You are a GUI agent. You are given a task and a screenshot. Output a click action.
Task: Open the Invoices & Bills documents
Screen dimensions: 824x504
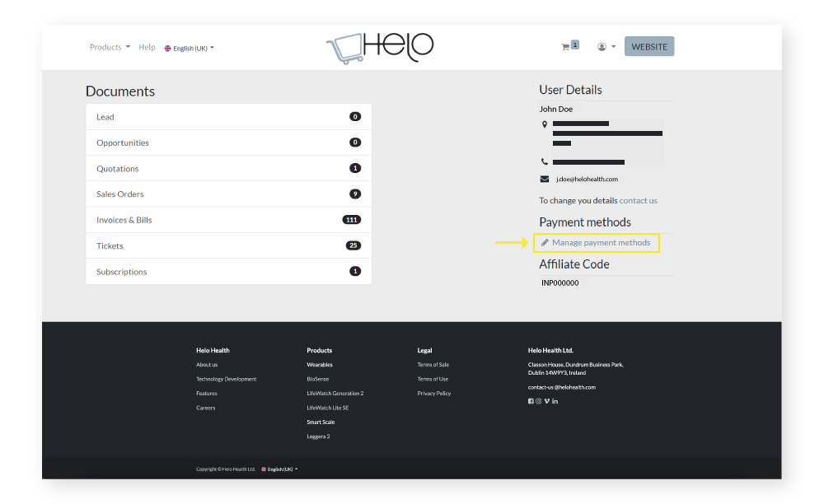124,220
